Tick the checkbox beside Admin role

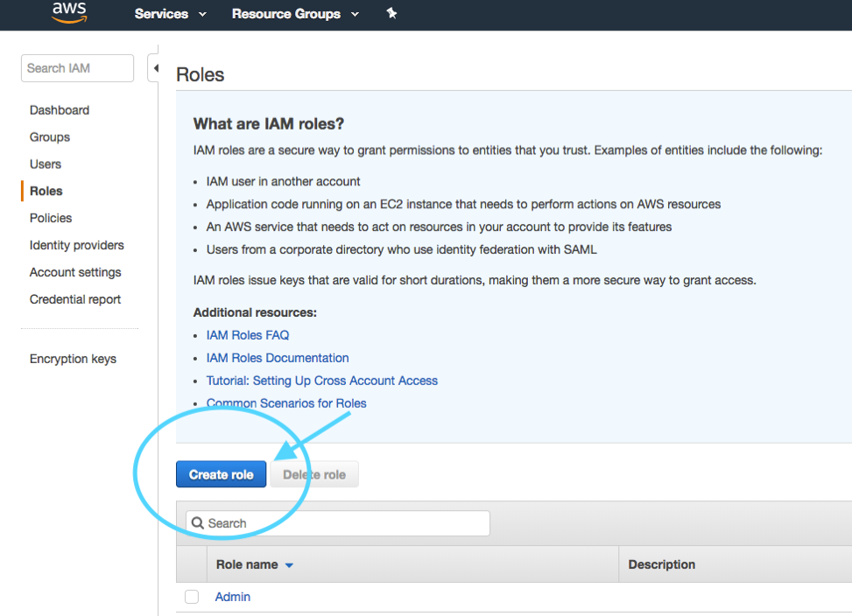pos(191,597)
